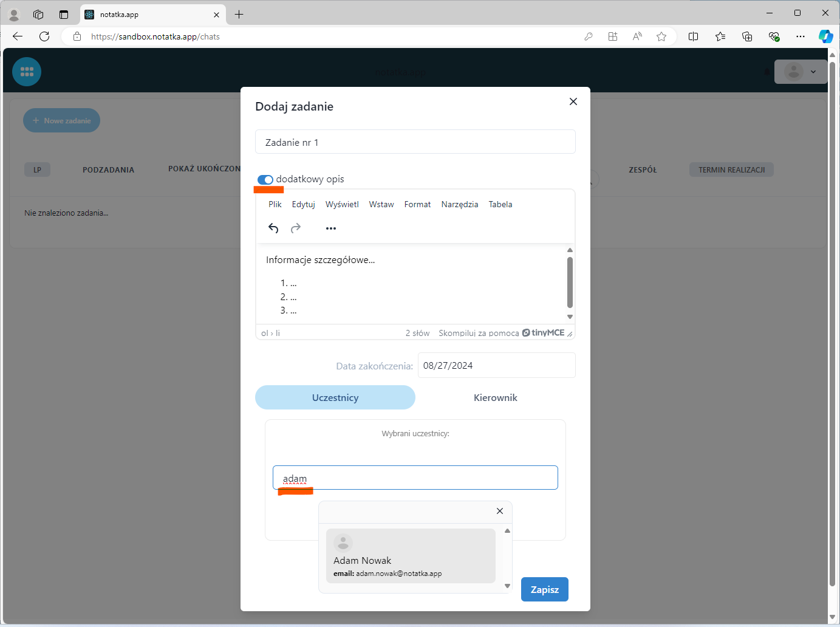
Task: Expand the user profile dropdown
Action: click(801, 72)
